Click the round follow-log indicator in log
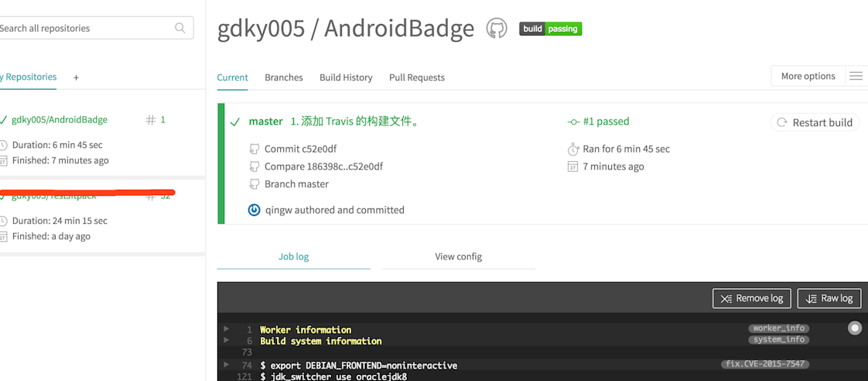The image size is (868, 381). [x=856, y=328]
